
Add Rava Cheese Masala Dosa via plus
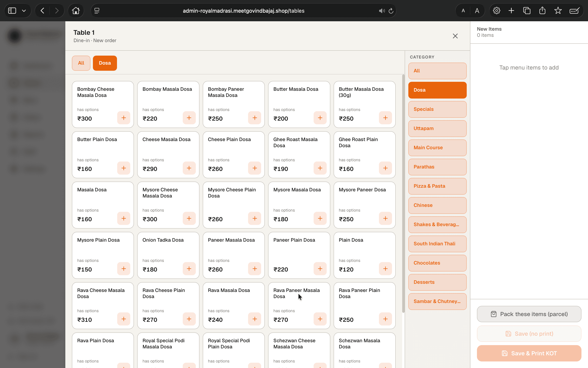[124, 319]
